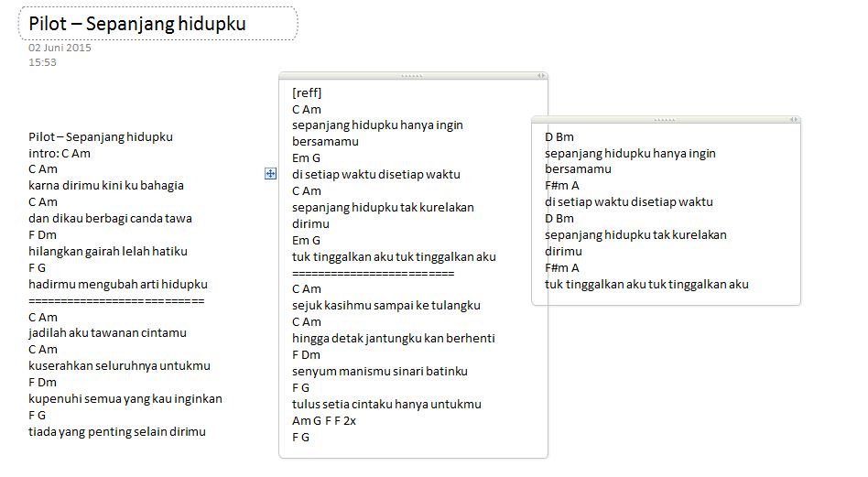The width and height of the screenshot is (868, 477).
Task: Click "tuk tinggalkan aku" lyric in the D Bm container
Action: (x=646, y=285)
